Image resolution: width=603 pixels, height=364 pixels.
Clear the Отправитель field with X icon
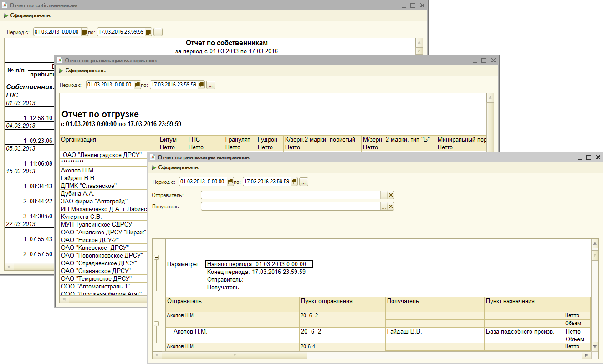coord(390,195)
